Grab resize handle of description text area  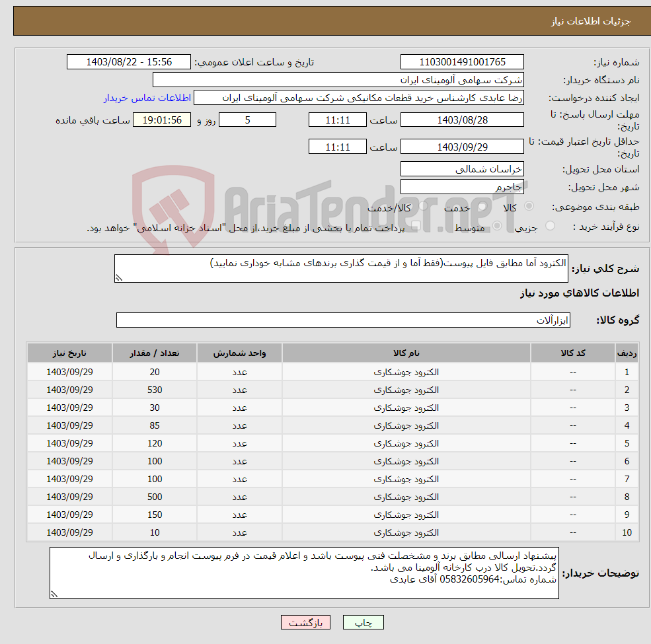119,278
